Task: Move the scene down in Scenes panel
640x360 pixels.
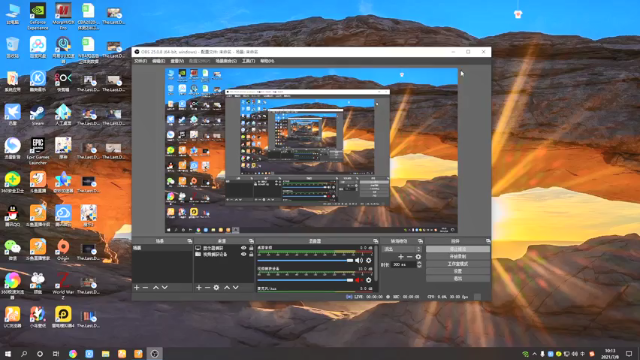Action: [165, 287]
